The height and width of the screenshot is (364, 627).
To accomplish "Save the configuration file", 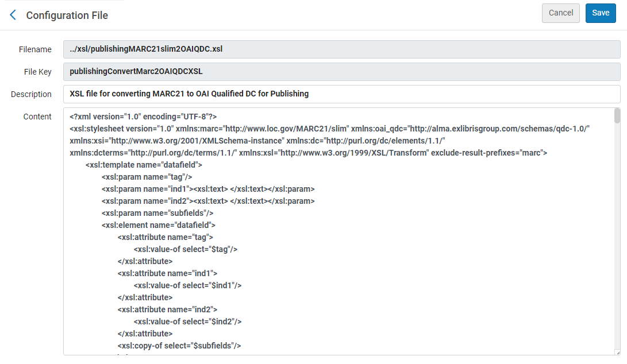I will point(601,13).
